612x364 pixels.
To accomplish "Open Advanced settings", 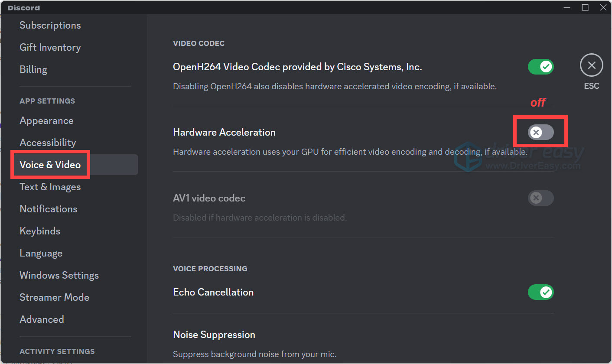I will [x=42, y=319].
